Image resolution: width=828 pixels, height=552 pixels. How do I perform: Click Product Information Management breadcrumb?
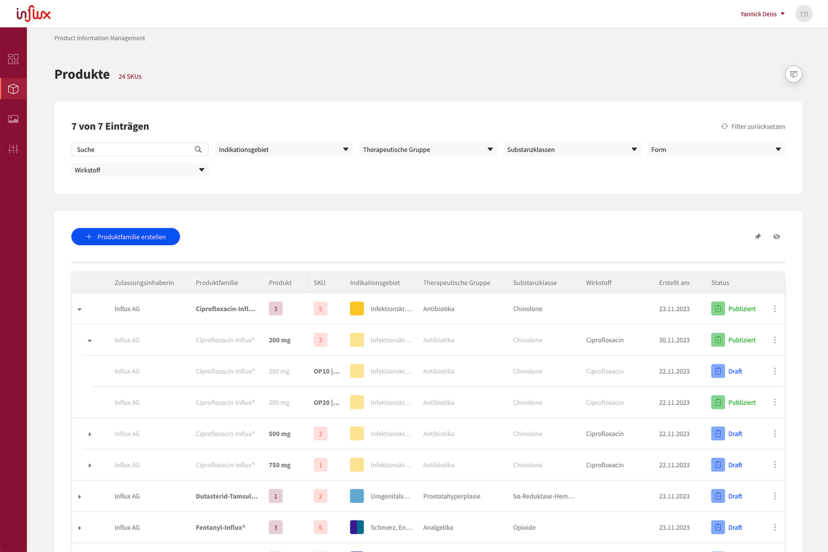coord(99,38)
